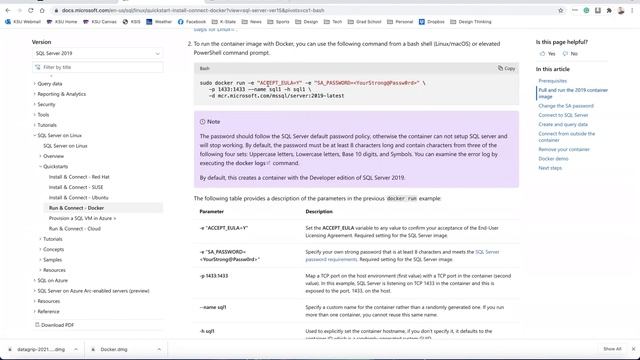Image resolution: width=640 pixels, height=360 pixels.
Task: Open the Sports bookmarks folder
Action: pyautogui.click(x=278, y=22)
